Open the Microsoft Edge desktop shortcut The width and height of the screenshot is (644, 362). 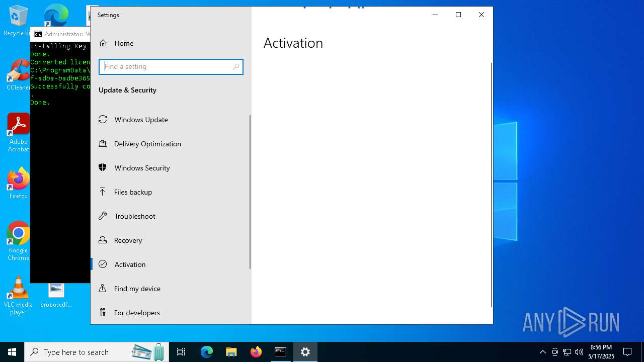(56, 16)
